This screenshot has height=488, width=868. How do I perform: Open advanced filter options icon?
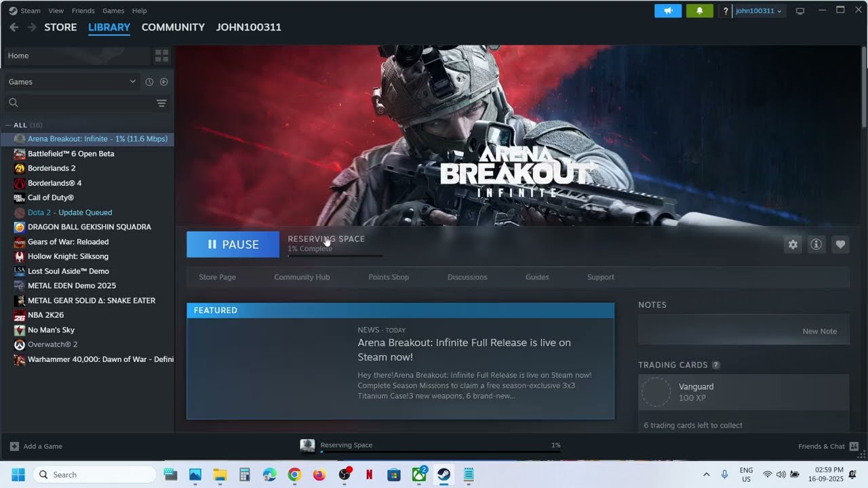(161, 103)
